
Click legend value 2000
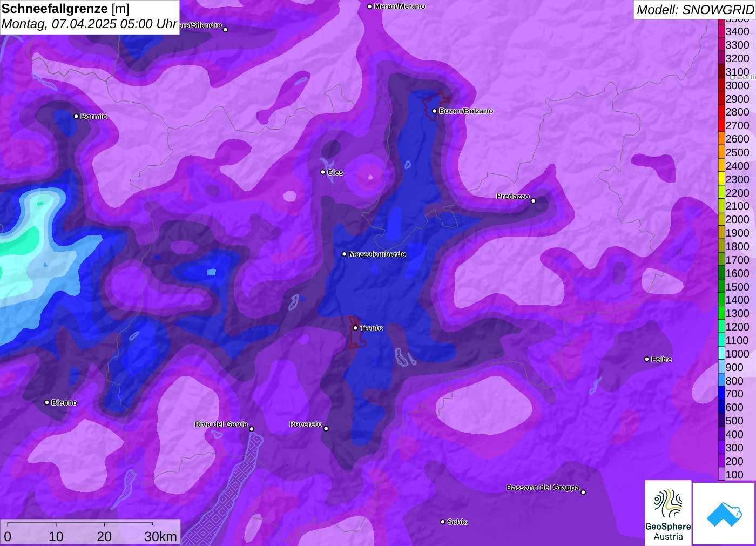pos(738,219)
